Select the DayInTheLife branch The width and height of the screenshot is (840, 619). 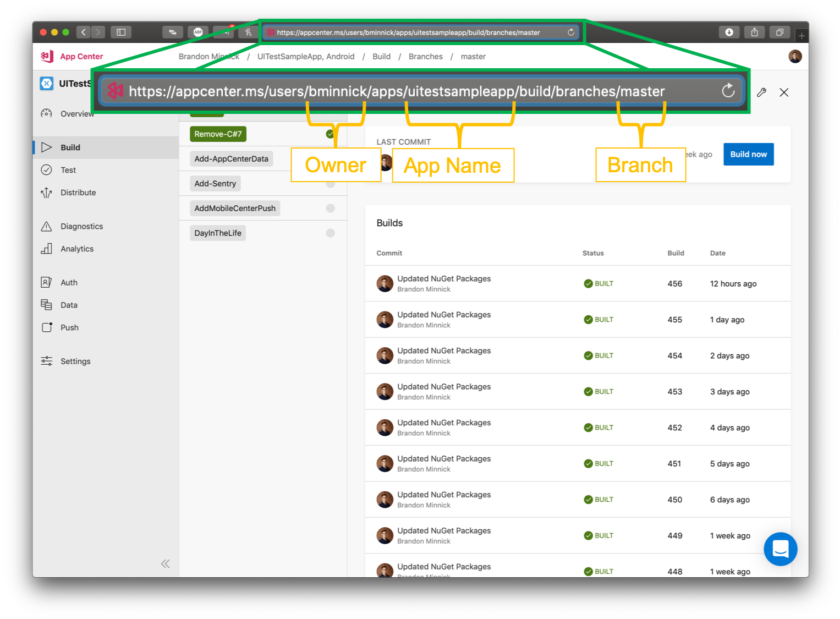(218, 233)
